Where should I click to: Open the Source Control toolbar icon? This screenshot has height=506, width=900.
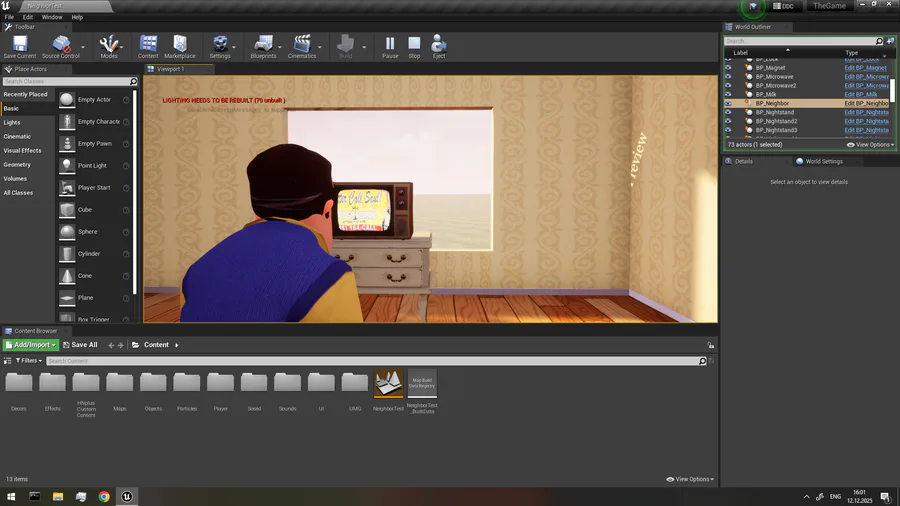[61, 46]
